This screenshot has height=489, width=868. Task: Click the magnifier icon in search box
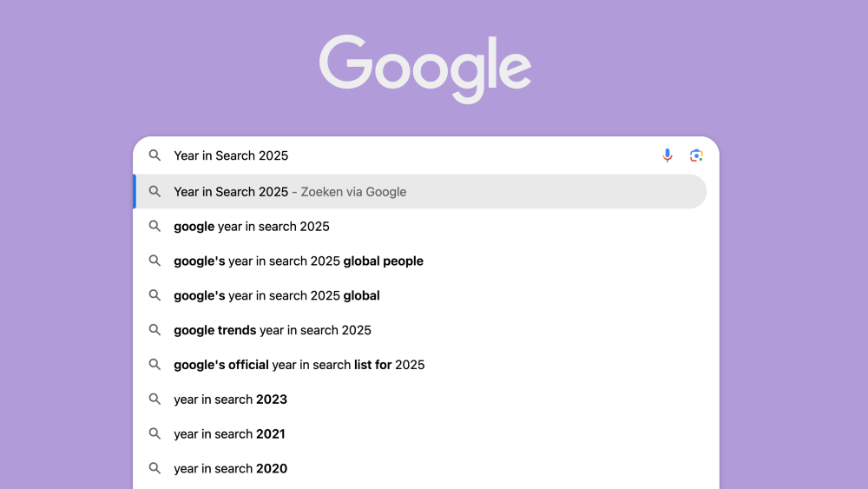pyautogui.click(x=155, y=155)
